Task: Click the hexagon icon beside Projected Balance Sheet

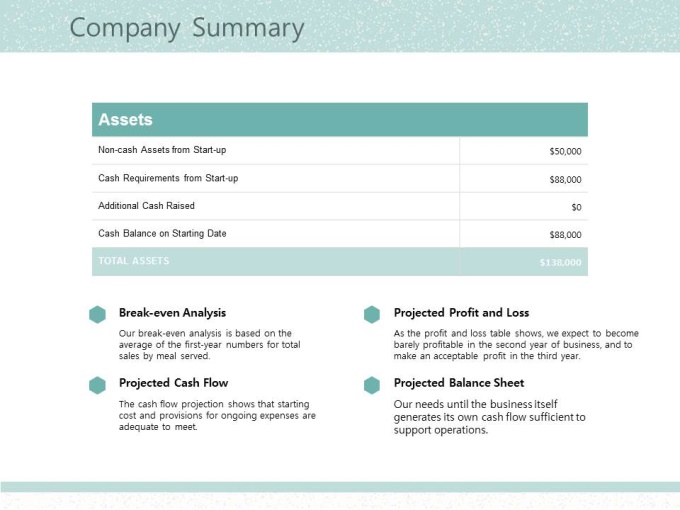Action: tap(372, 385)
